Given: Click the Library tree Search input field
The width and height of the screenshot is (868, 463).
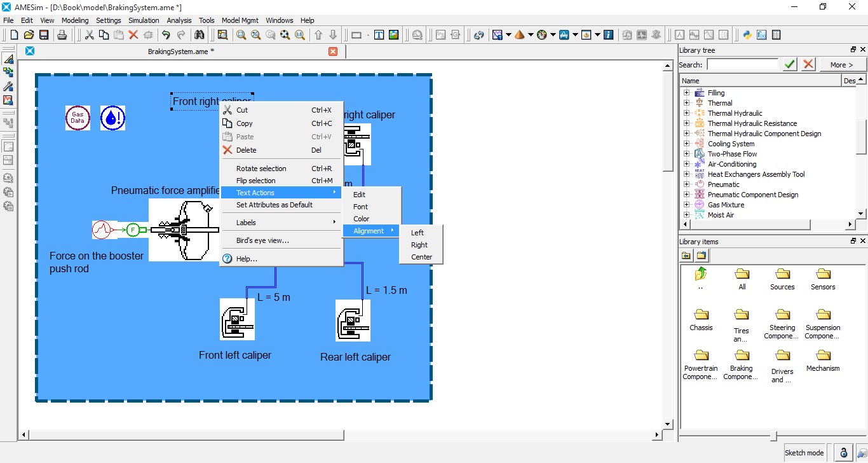Looking at the screenshot, I should point(742,65).
